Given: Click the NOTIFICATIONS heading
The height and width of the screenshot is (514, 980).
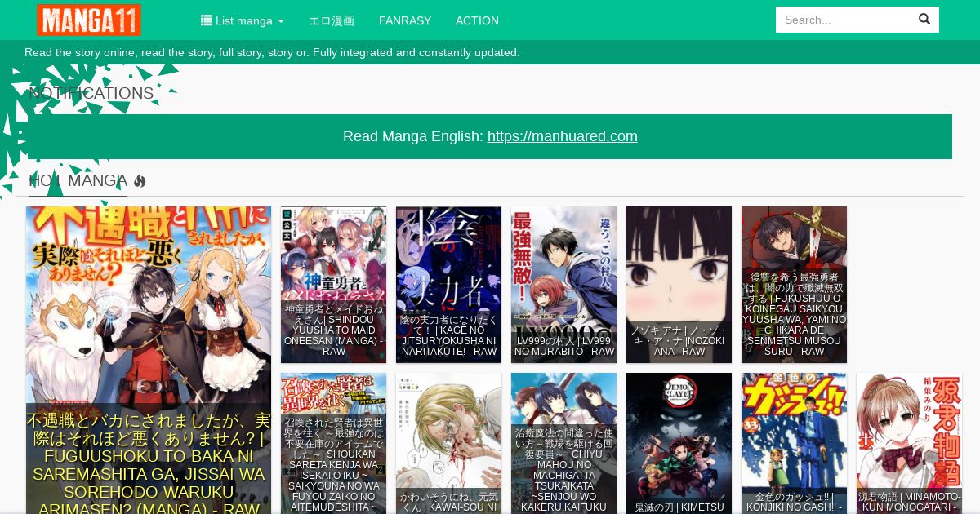Looking at the screenshot, I should 91,94.
